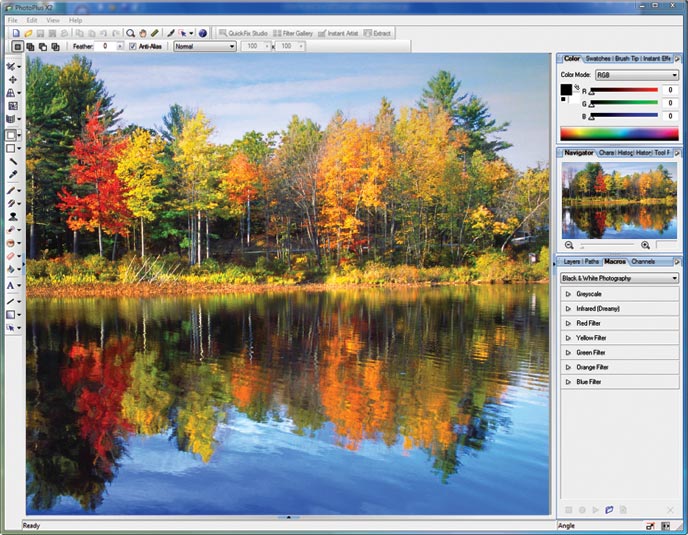688x535 pixels.
Task: Select the Zoom magnifier in top toolbar
Action: (x=130, y=33)
